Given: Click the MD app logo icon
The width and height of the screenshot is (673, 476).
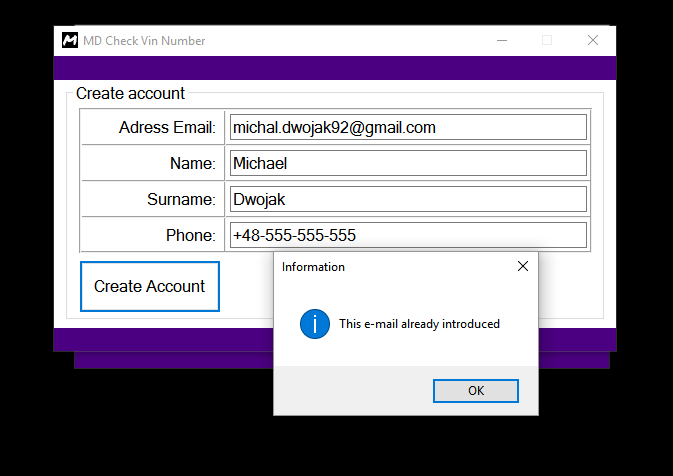Looking at the screenshot, I should [70, 40].
